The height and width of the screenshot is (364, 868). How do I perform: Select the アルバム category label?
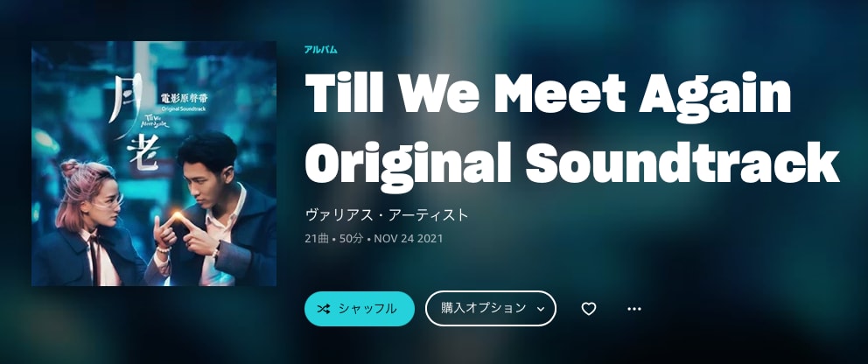(320, 50)
